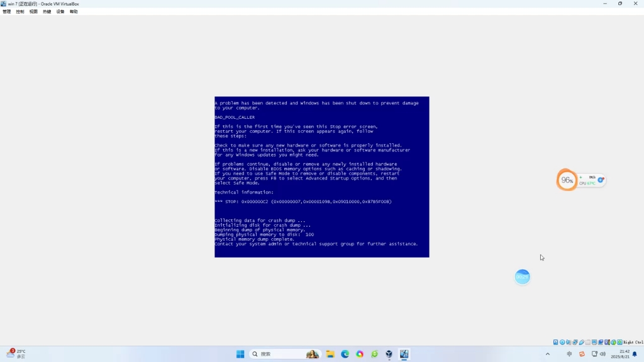
Task: Open the 帮助 menu
Action: click(x=74, y=11)
